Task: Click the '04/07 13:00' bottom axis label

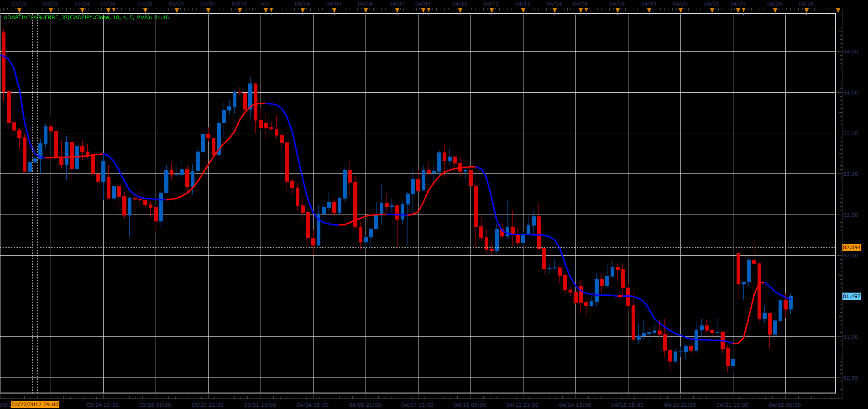Action: click(x=418, y=405)
